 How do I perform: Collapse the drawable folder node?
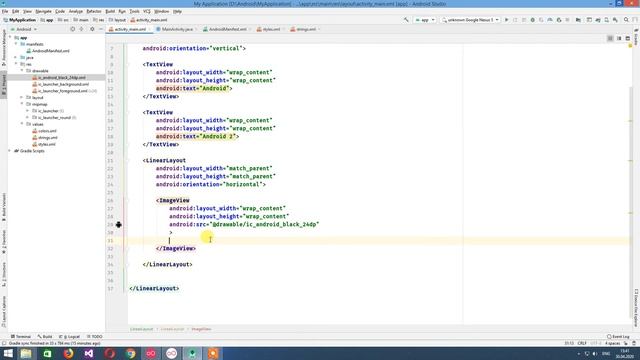coord(22,71)
